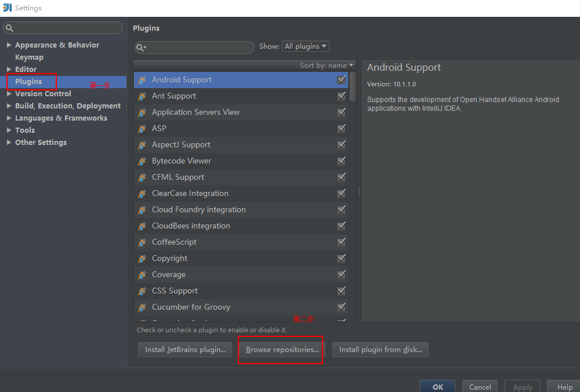Focus the settings search field
This screenshot has width=580, height=392.
tap(63, 28)
